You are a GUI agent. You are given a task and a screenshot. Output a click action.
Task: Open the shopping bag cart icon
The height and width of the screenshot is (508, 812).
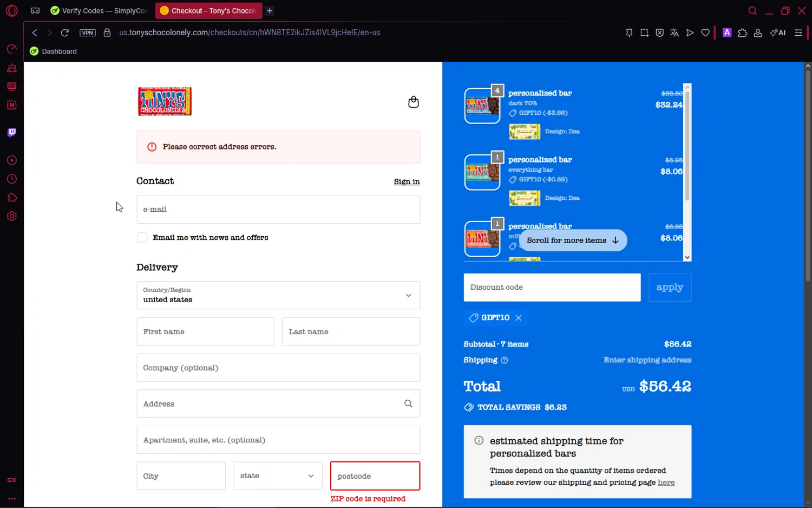coord(414,102)
